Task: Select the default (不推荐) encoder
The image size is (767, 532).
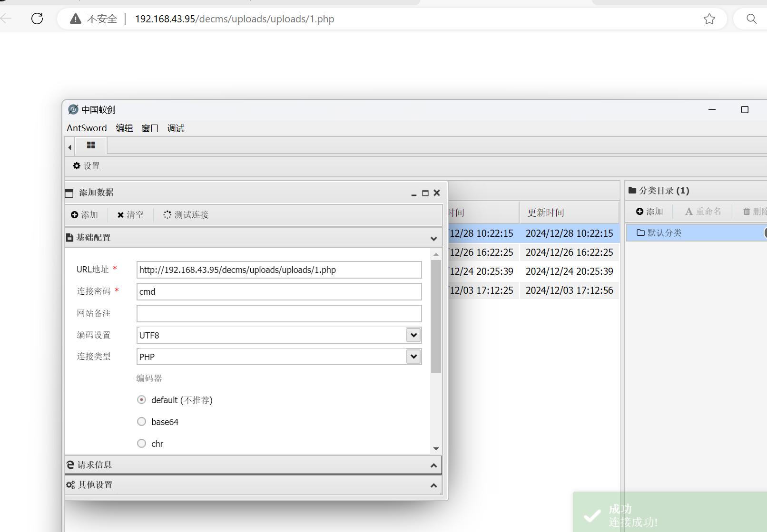Action: pos(141,400)
